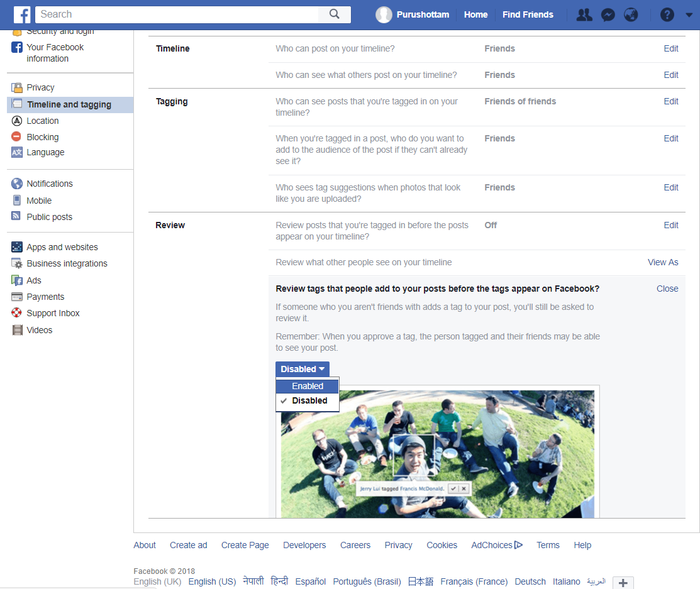The height and width of the screenshot is (589, 700).
Task: Click the Facebook home logo
Action: pyautogui.click(x=21, y=14)
